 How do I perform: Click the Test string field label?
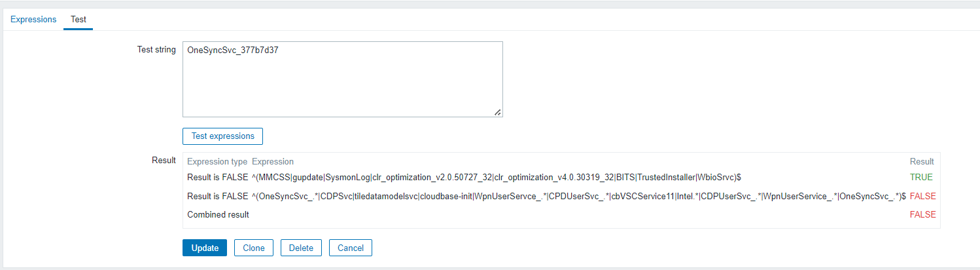(156, 50)
